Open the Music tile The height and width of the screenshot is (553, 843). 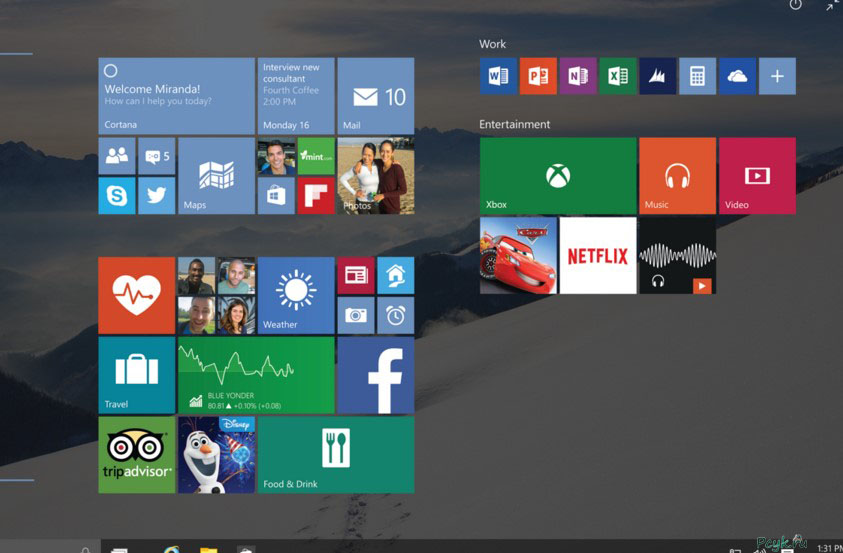pos(677,176)
